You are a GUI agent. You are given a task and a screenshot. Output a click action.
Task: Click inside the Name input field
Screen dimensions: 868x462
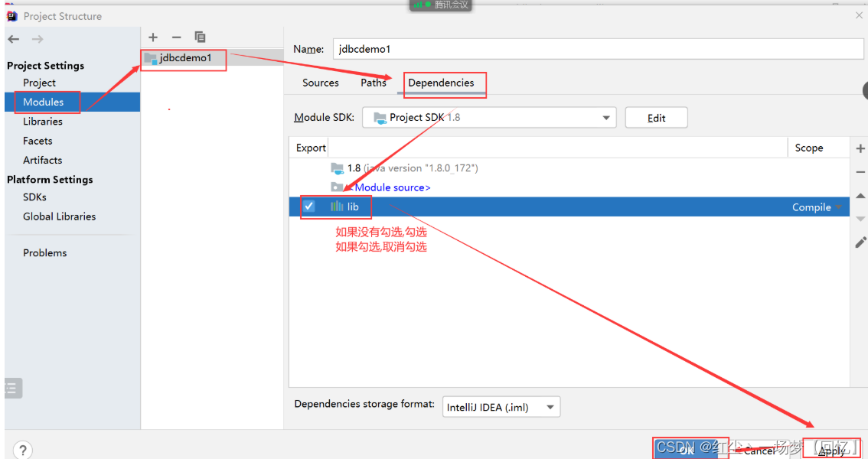(x=536, y=48)
